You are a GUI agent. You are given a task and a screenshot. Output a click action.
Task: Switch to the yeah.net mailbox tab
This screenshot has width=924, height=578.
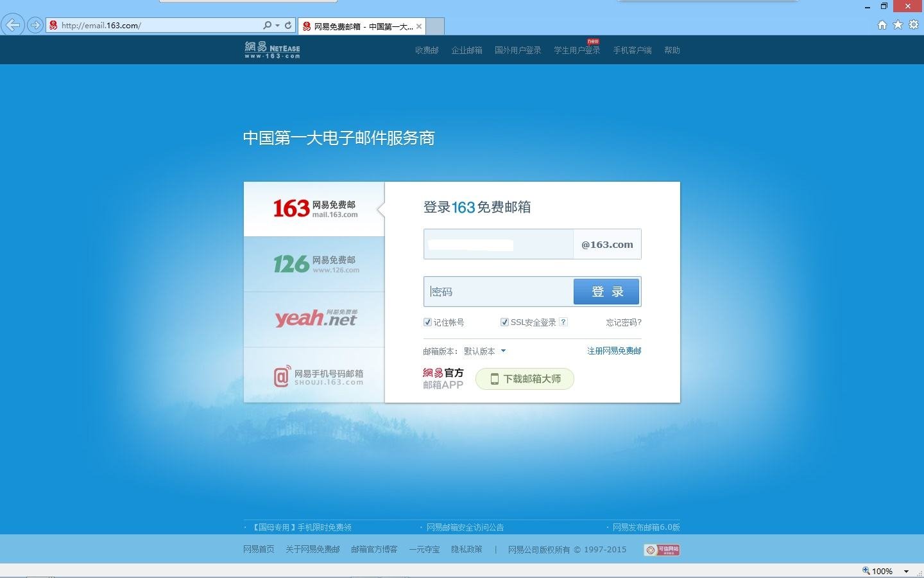point(314,319)
